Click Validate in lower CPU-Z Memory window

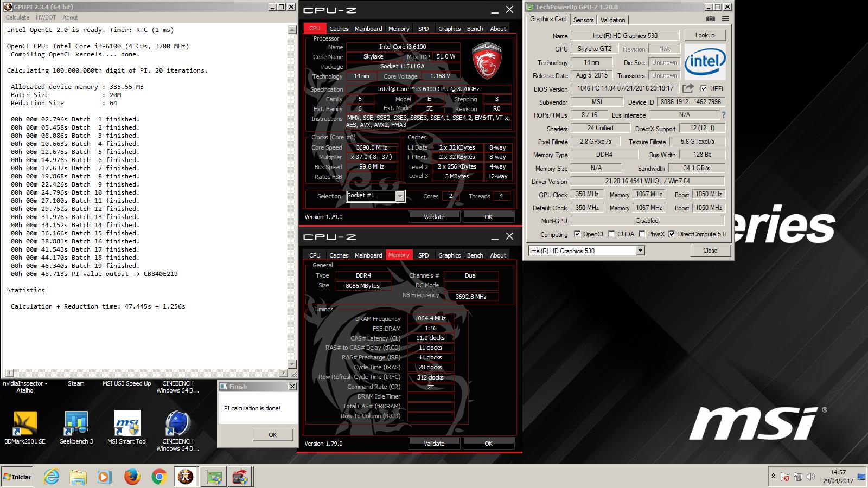click(434, 444)
